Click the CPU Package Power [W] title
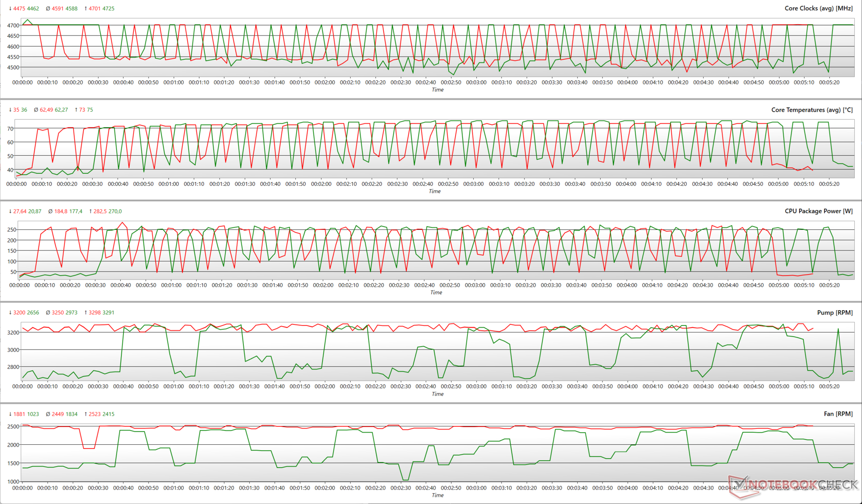This screenshot has height=504, width=862. 818,211
